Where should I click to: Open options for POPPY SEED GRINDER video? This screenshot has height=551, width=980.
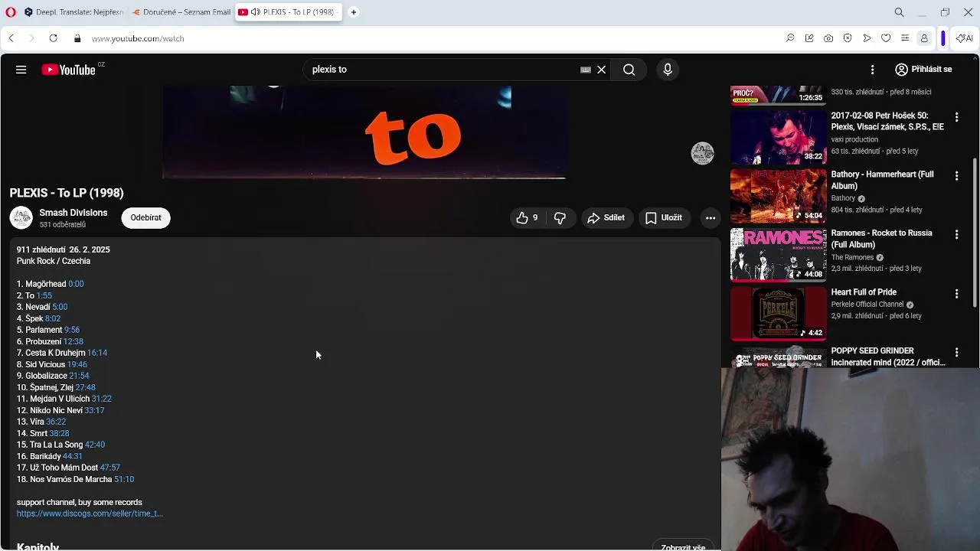pyautogui.click(x=956, y=353)
